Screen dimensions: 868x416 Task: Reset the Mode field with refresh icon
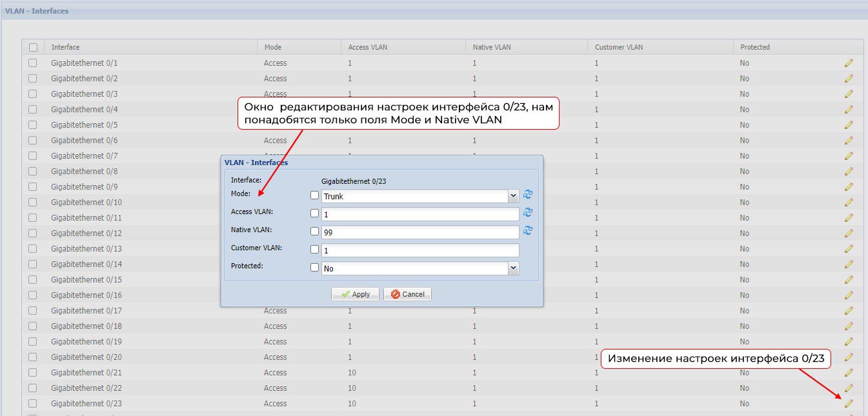[x=528, y=195]
